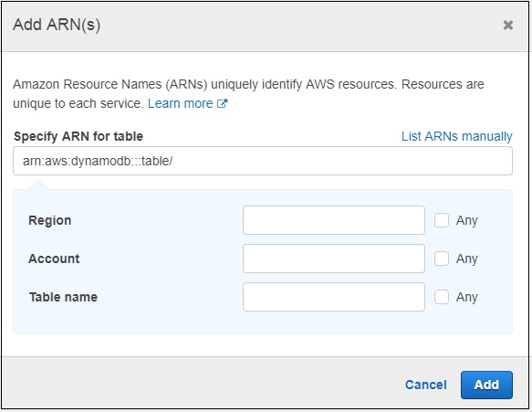Cancel adding the ARN
532x412 pixels.
[426, 385]
